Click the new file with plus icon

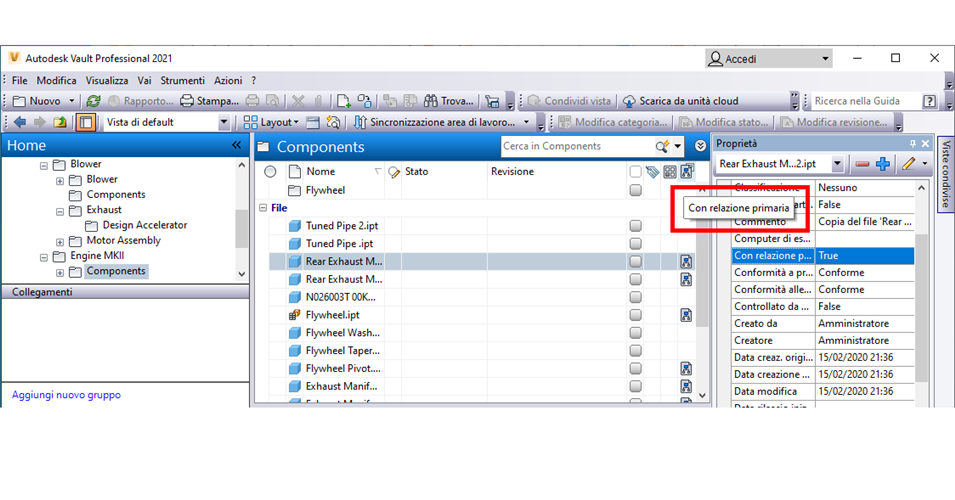344,101
